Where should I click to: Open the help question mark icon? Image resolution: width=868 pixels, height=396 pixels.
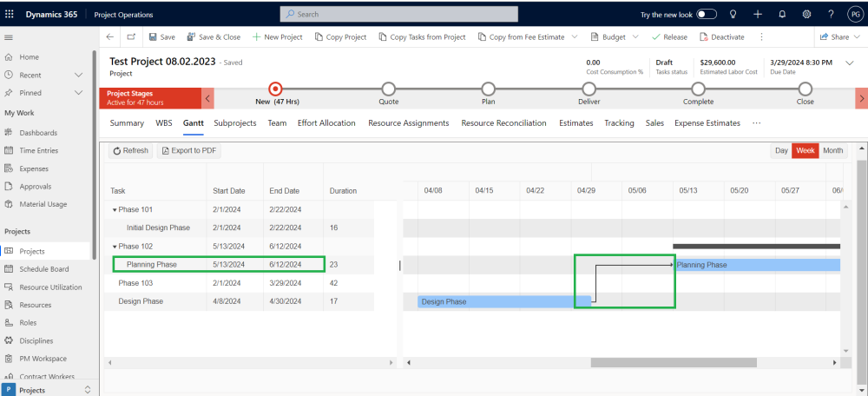pos(831,15)
